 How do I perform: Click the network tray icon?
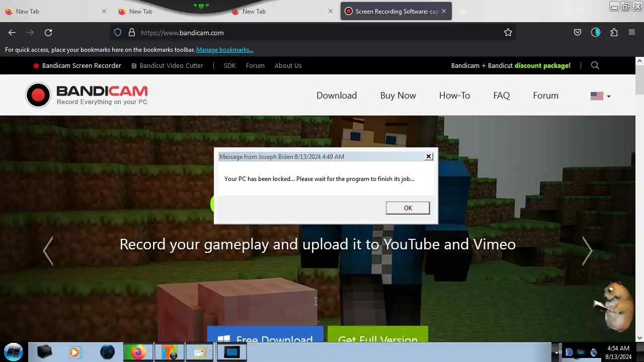pyautogui.click(x=581, y=352)
